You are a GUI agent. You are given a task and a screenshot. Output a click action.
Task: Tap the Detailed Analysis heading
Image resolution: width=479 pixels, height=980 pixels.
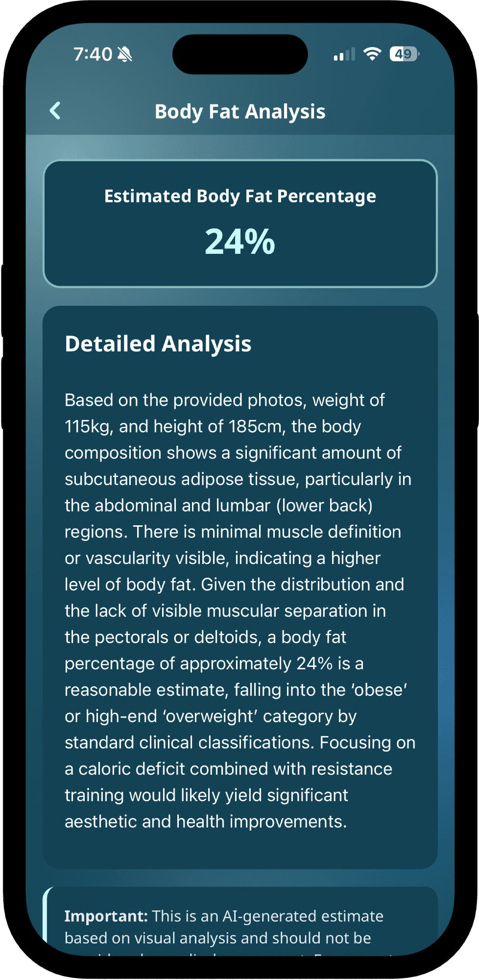tap(158, 344)
